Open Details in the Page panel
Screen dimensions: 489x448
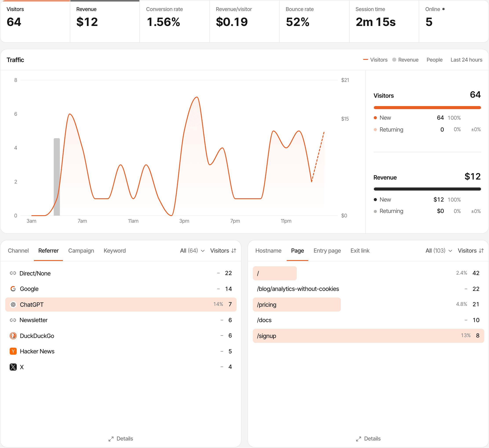pos(368,439)
